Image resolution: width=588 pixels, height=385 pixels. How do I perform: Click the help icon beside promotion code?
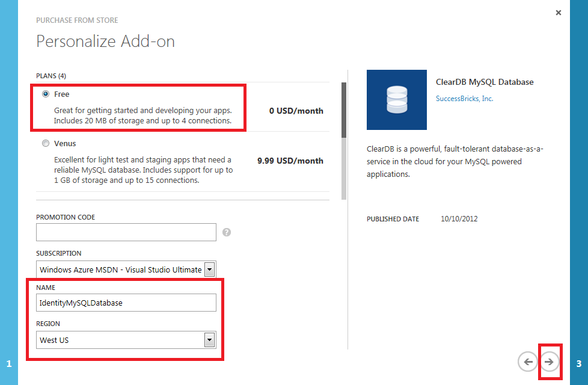tap(226, 232)
